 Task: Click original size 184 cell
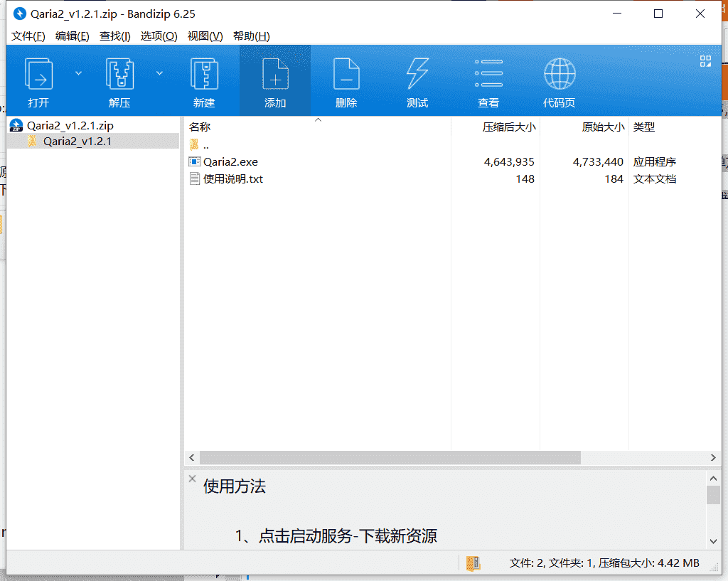pos(614,178)
